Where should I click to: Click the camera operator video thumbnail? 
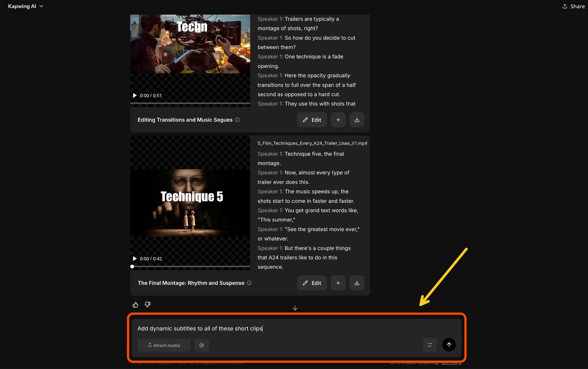[190, 44]
